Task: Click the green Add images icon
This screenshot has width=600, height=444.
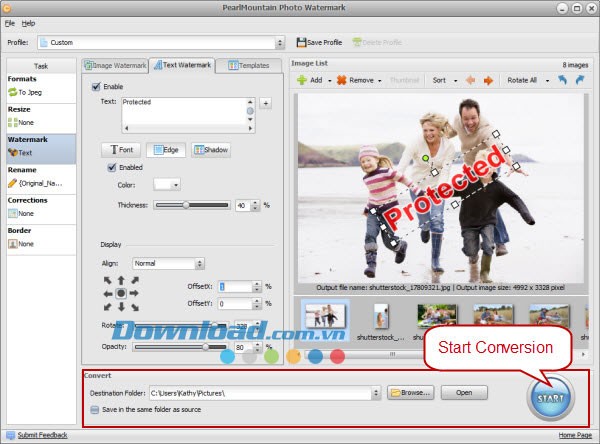Action: point(300,80)
